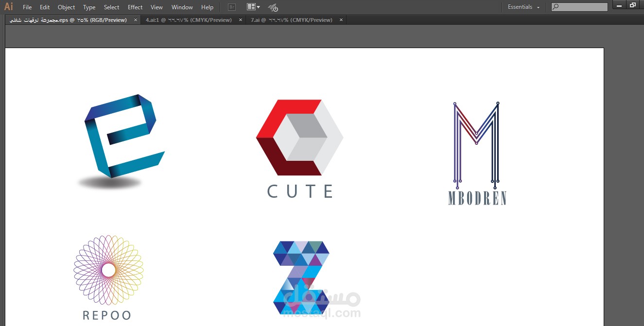The width and height of the screenshot is (644, 326).
Task: Open the Help menu
Action: [x=208, y=7]
